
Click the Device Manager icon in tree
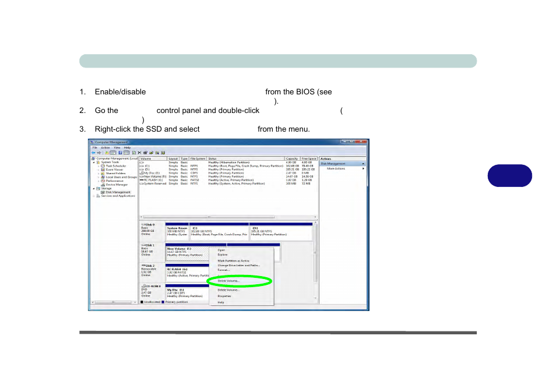click(103, 185)
